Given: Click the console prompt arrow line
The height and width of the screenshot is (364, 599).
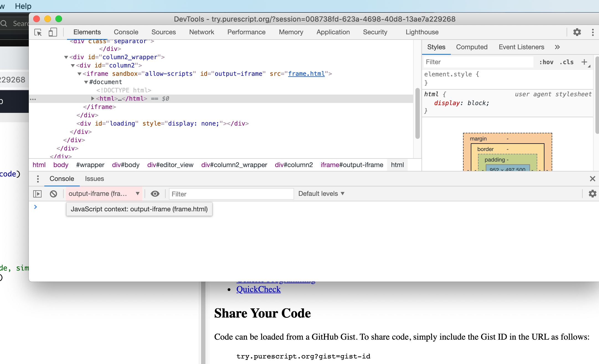Looking at the screenshot, I should [x=35, y=207].
